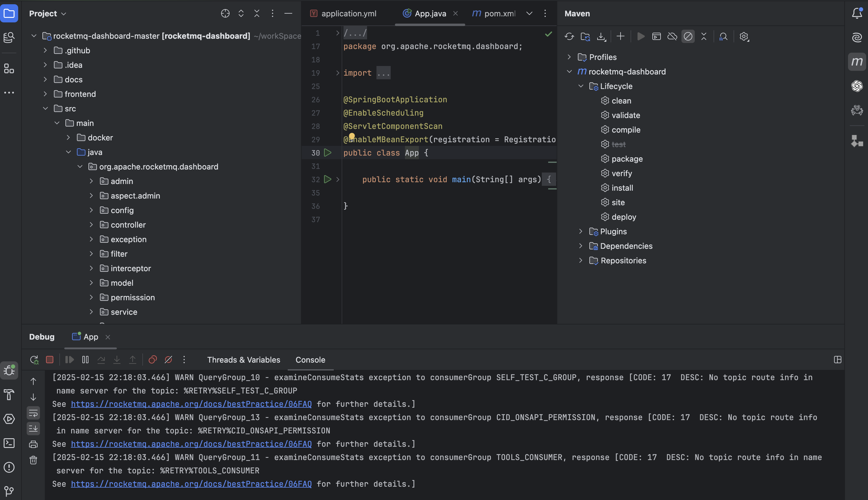Add Maven project with plus icon
Screen dimensions: 868x500
pyautogui.click(x=621, y=36)
